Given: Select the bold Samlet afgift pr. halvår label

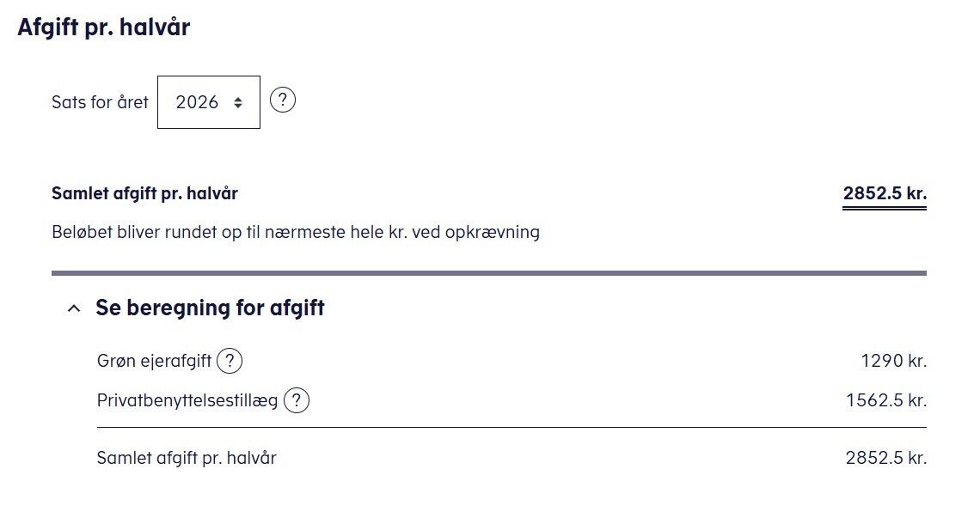Looking at the screenshot, I should point(144,194).
